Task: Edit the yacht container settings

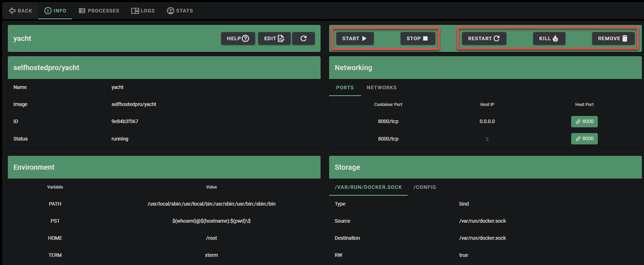Action: click(x=274, y=38)
